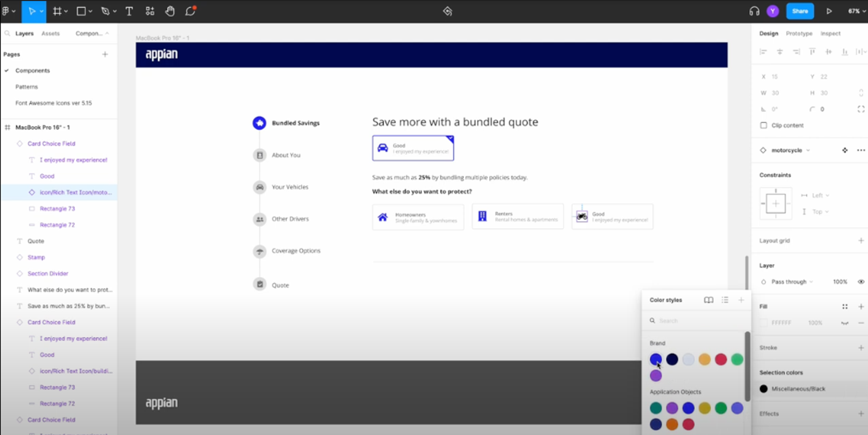Image resolution: width=868 pixels, height=435 pixels.
Task: Add a layout grid
Action: tap(861, 240)
